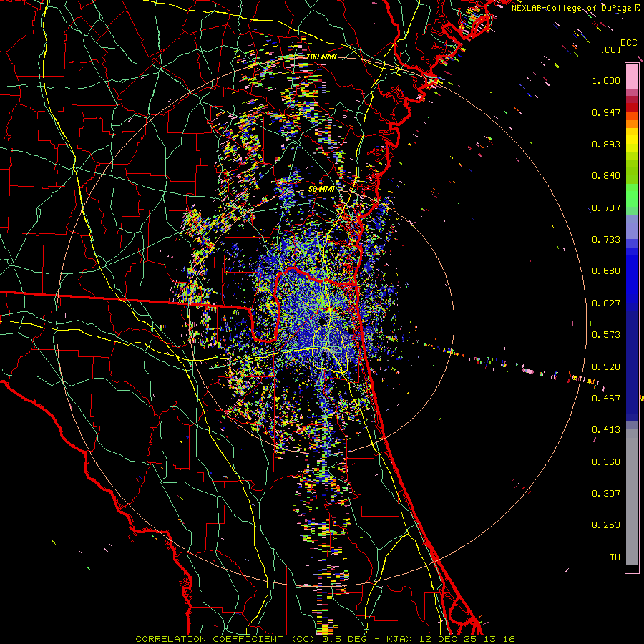Click the [CC] unit label
The height and width of the screenshot is (644, 644).
click(610, 49)
